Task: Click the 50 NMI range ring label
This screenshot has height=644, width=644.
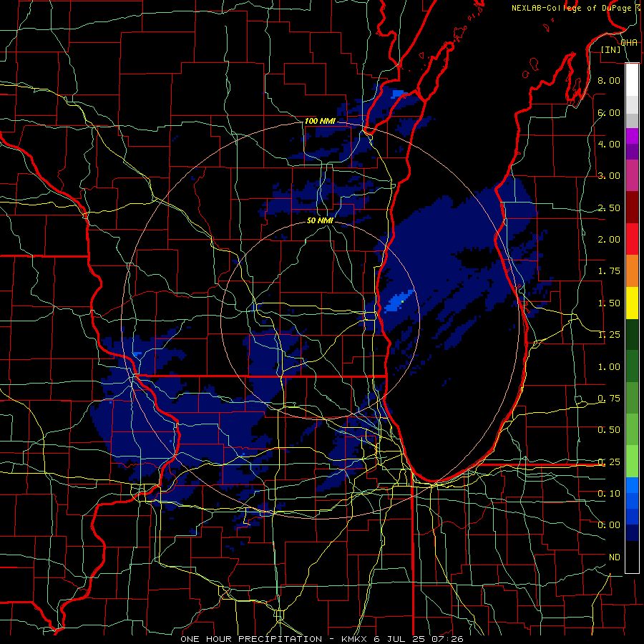Action: 320,220
